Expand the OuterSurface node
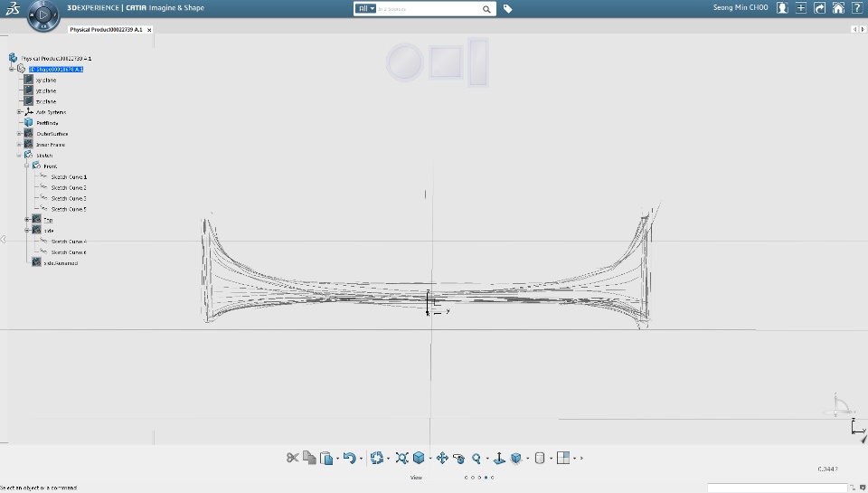868x493 pixels. pos(19,134)
